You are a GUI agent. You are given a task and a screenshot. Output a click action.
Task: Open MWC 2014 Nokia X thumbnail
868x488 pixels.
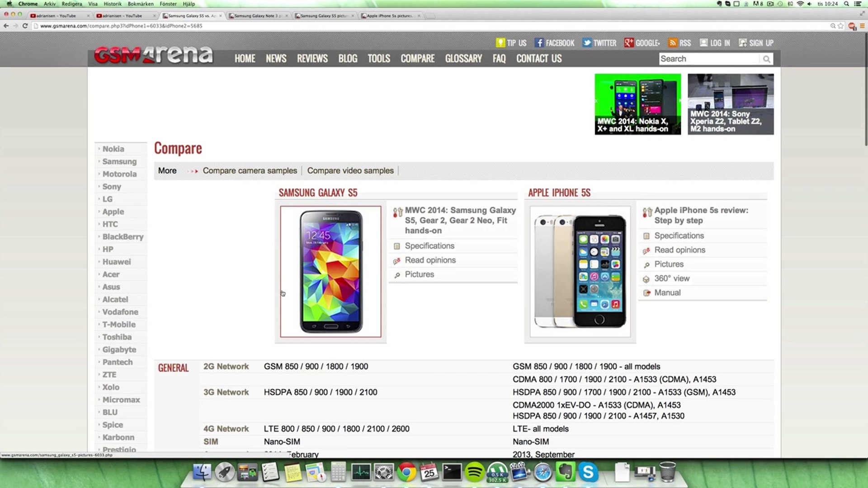tap(637, 104)
